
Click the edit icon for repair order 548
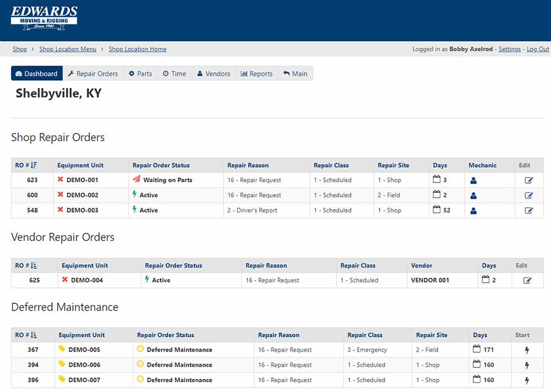click(x=528, y=211)
